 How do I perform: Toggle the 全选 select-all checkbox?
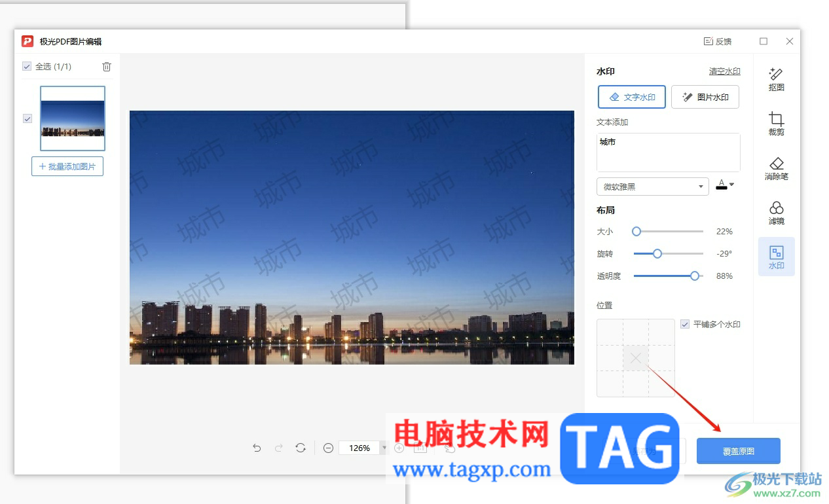27,66
